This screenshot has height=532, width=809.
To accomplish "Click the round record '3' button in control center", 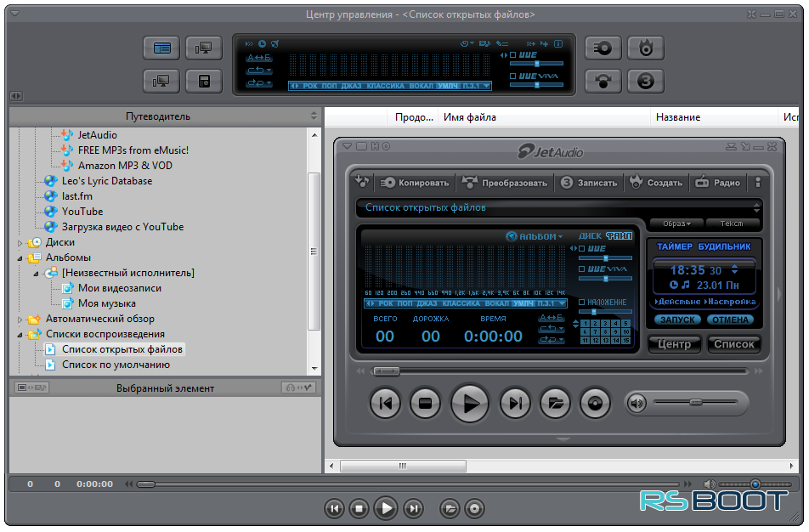I will click(x=646, y=81).
